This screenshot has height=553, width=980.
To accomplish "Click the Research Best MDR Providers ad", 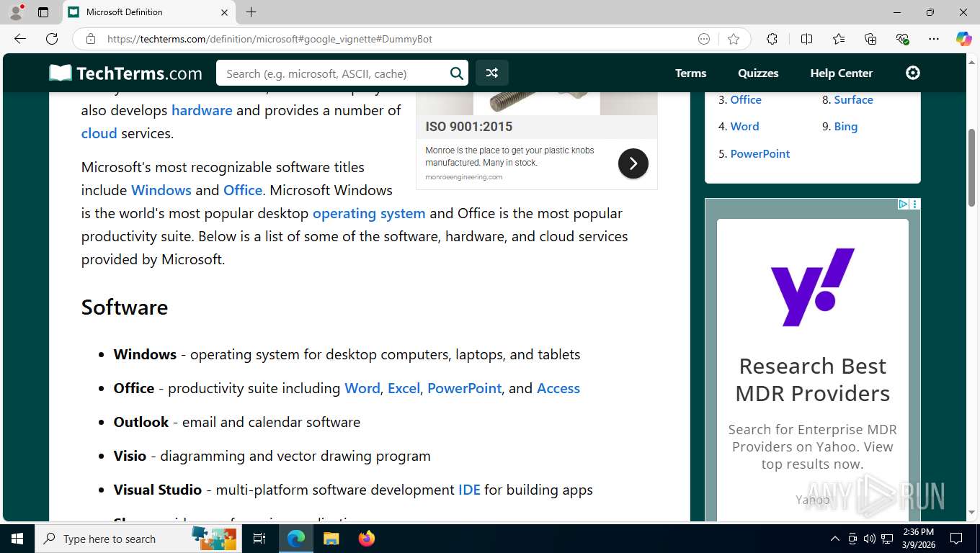I will click(x=812, y=379).
